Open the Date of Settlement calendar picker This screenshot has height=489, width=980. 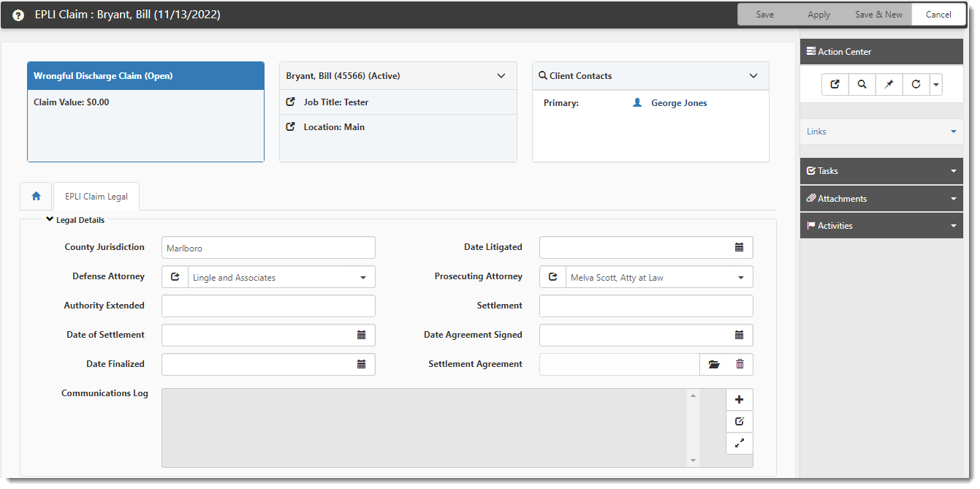(x=361, y=336)
